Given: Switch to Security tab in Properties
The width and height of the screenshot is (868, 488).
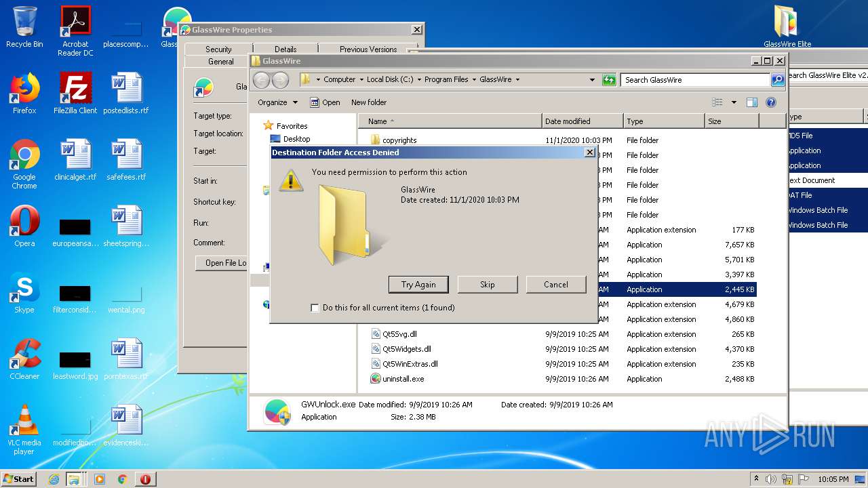Looking at the screenshot, I should 218,49.
